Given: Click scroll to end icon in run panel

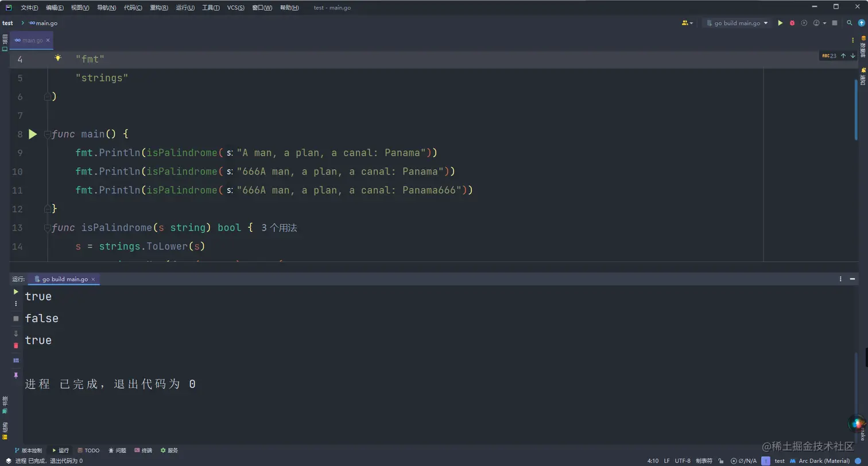Looking at the screenshot, I should click(16, 333).
